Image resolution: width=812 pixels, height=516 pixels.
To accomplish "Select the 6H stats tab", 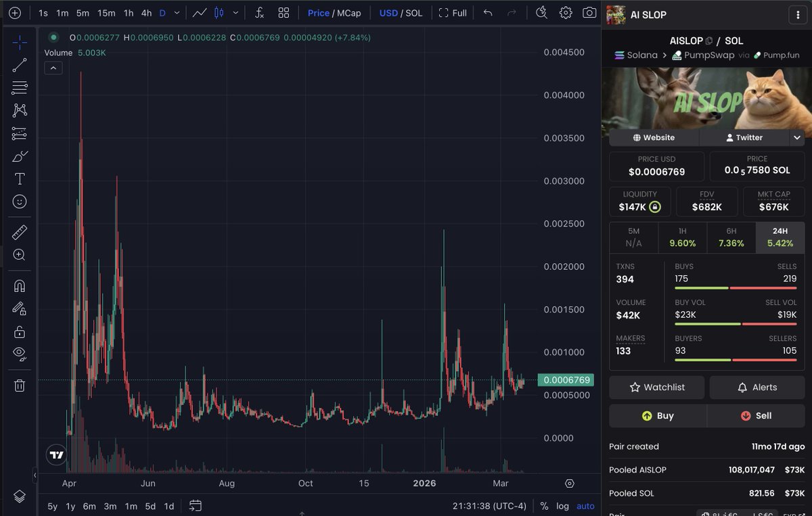I will (x=731, y=237).
